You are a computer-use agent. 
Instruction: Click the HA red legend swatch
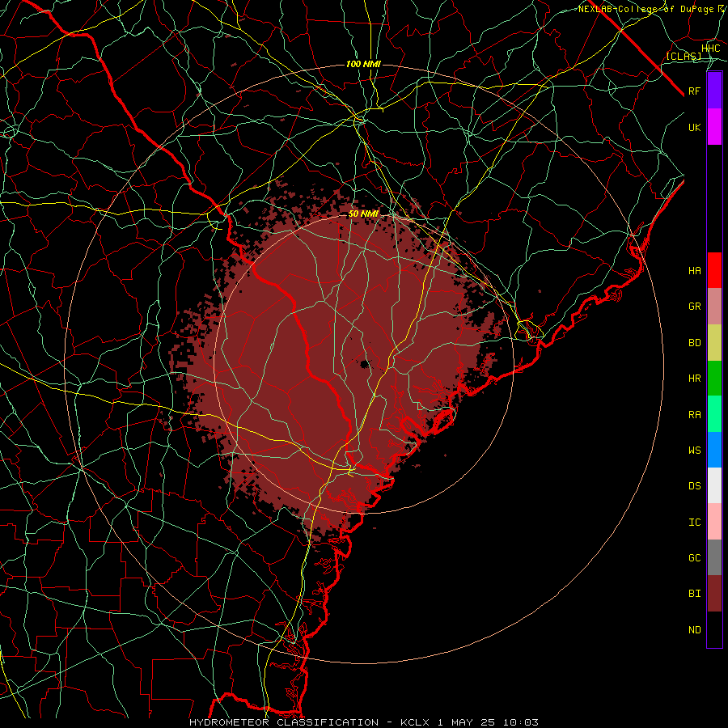click(714, 270)
